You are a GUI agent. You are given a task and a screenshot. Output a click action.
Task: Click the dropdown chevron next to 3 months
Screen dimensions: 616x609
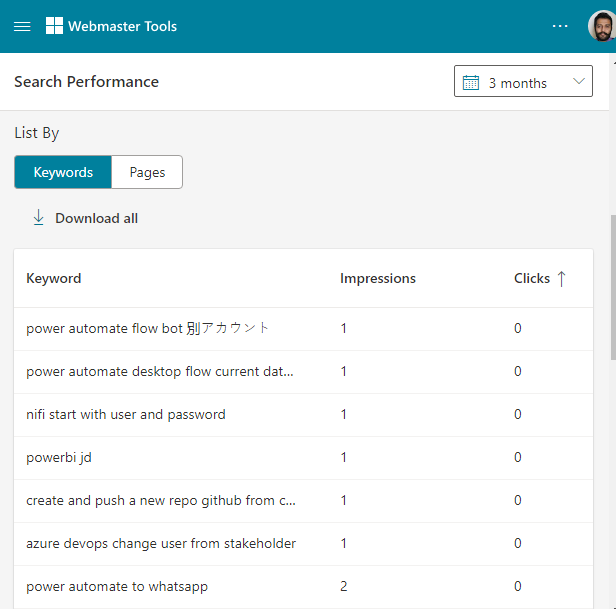tap(579, 81)
